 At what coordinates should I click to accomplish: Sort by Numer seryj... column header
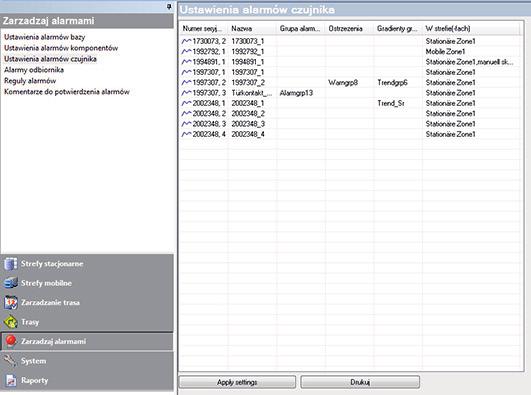pos(204,28)
